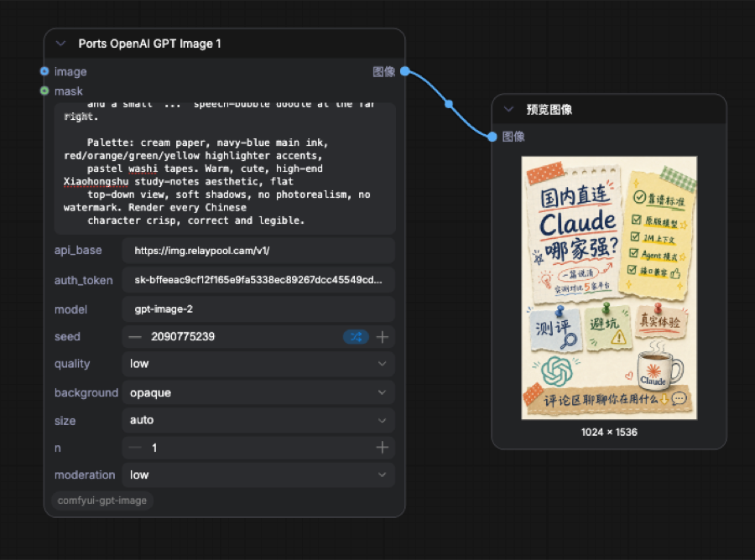
Task: Click the image input port dot
Action: point(44,71)
